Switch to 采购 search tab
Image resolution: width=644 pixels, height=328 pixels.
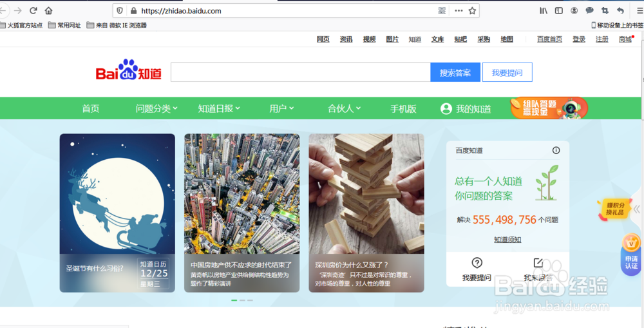tap(484, 39)
